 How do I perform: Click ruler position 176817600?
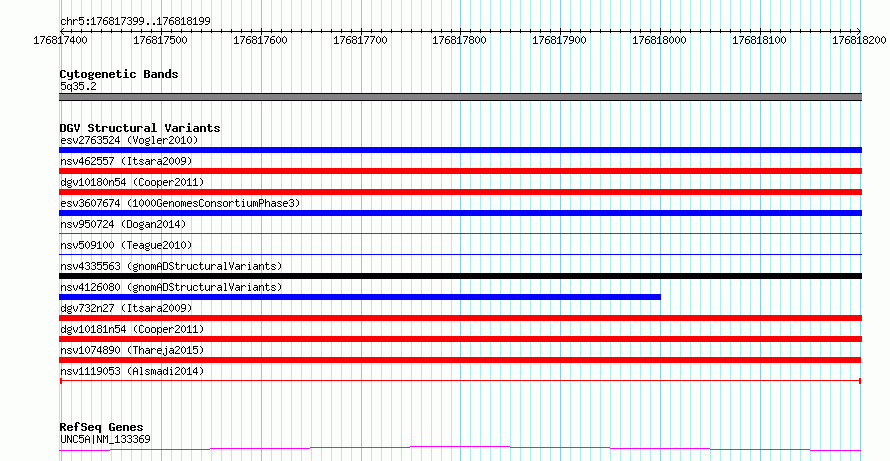click(261, 41)
